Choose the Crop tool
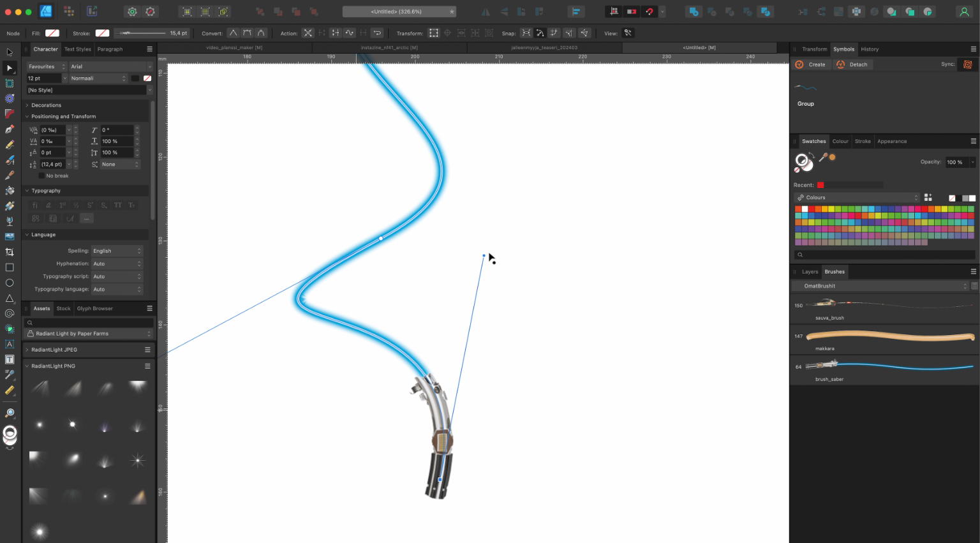This screenshot has height=543, width=980. tap(10, 252)
